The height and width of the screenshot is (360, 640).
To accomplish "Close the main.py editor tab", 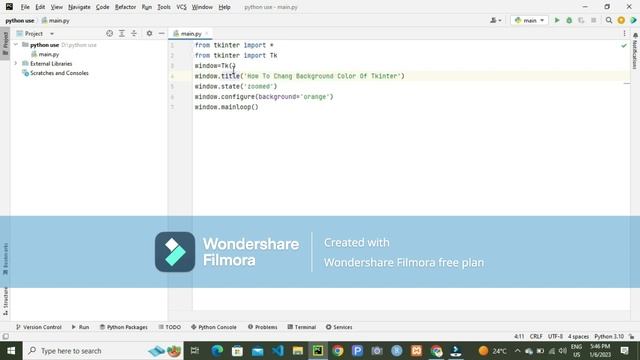I will pyautogui.click(x=207, y=33).
